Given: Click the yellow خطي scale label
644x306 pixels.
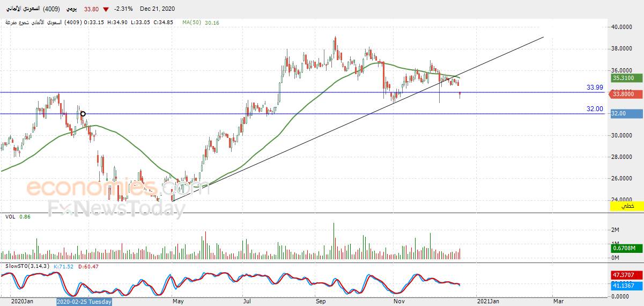Looking at the screenshot, I should coord(627,206).
